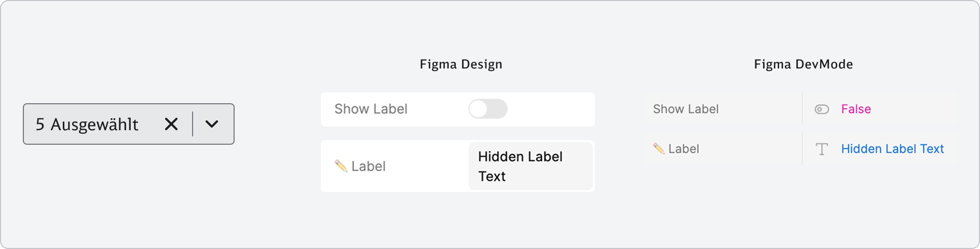980x249 pixels.
Task: Click the pencil icon in Figma DevMode panel
Action: (x=659, y=149)
